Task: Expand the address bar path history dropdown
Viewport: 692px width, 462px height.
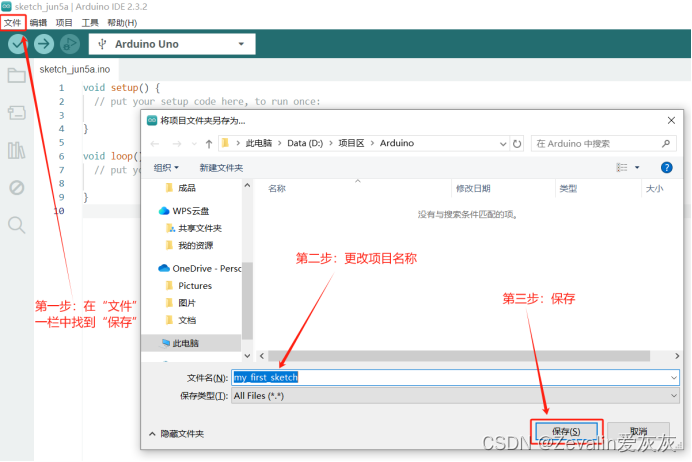Action: click(503, 144)
